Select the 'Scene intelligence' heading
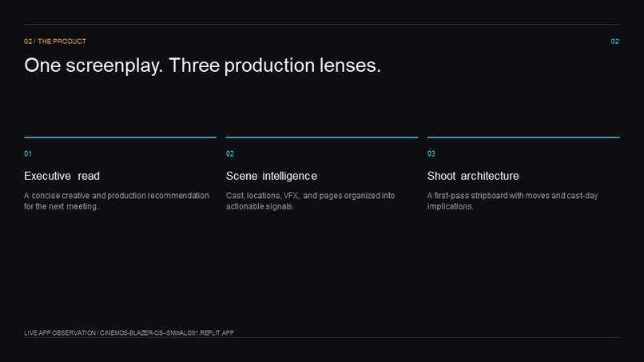 click(272, 176)
